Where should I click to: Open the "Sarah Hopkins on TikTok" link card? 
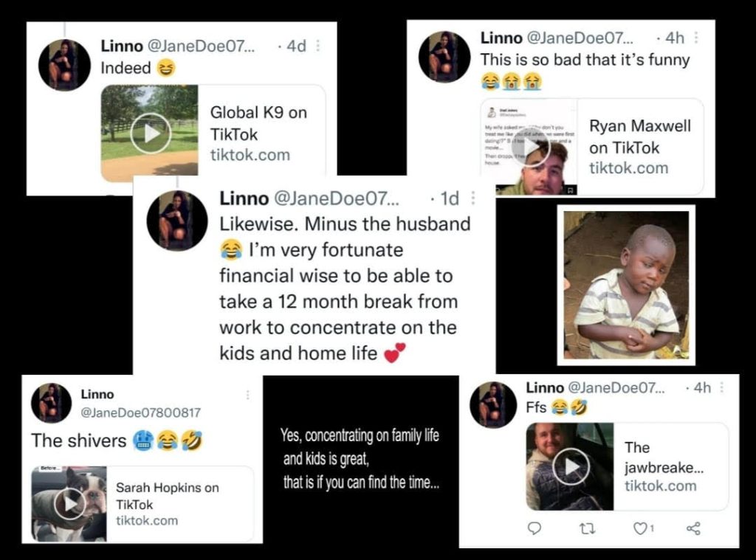[x=176, y=504]
